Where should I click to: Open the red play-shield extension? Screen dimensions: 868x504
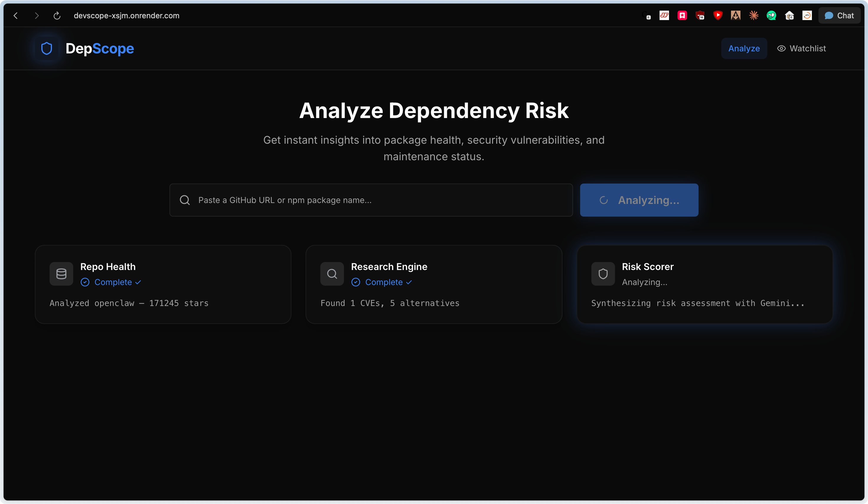tap(718, 15)
